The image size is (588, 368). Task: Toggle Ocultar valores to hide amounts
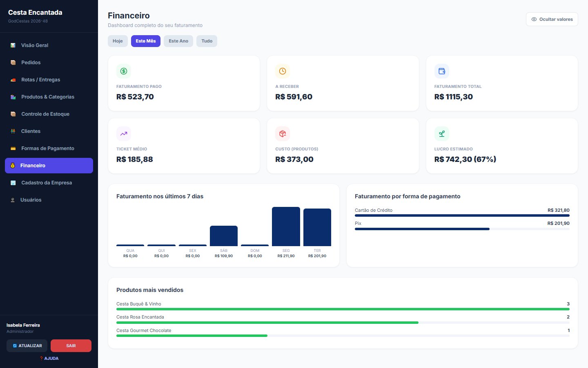coord(552,19)
